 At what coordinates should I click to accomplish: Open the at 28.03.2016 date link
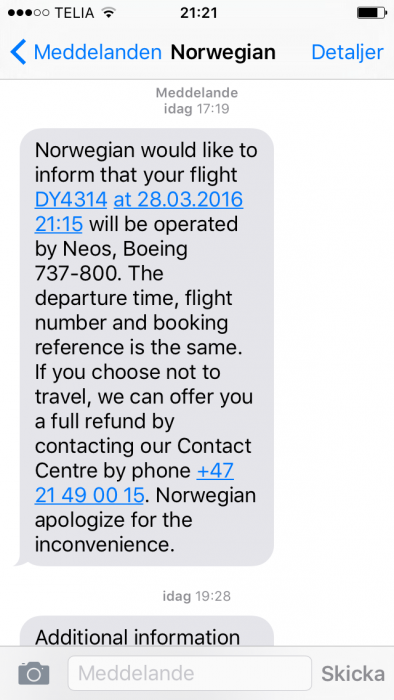pyautogui.click(x=178, y=200)
